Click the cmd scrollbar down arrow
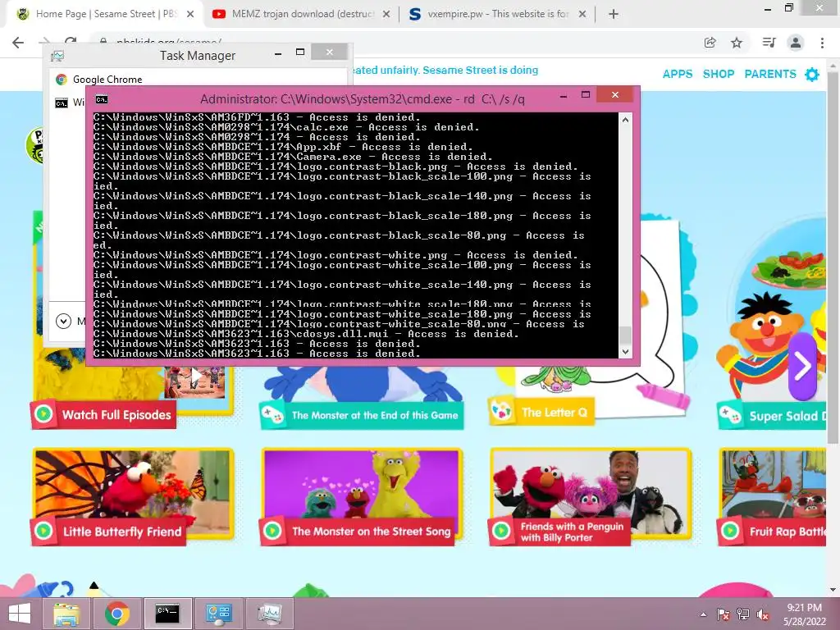 (625, 352)
